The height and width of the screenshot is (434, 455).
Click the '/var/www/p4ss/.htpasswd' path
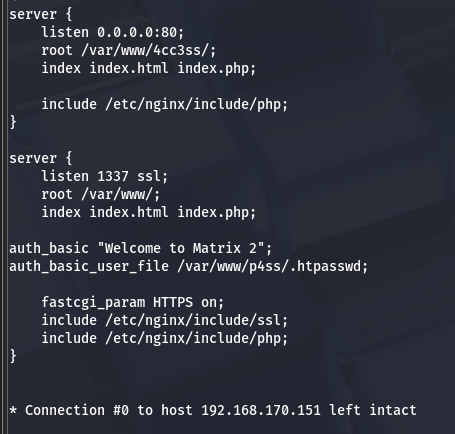[269, 267]
